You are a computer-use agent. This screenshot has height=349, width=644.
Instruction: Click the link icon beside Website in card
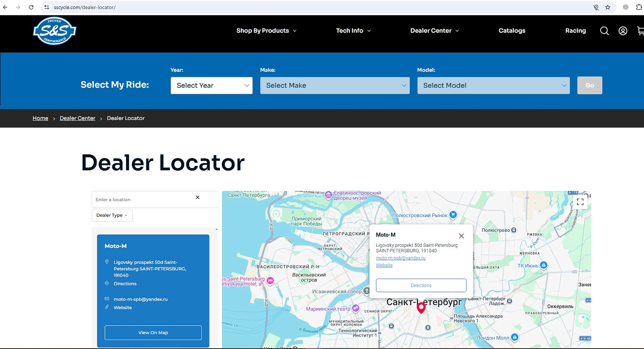point(107,307)
